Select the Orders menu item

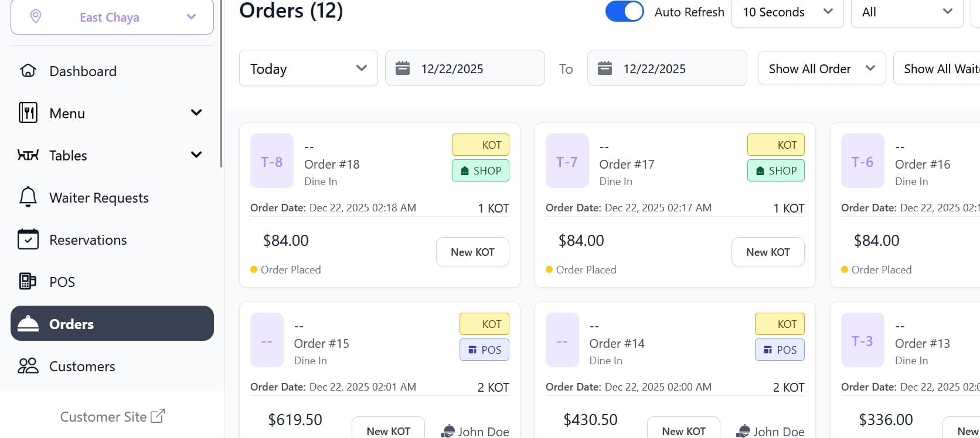click(x=70, y=323)
